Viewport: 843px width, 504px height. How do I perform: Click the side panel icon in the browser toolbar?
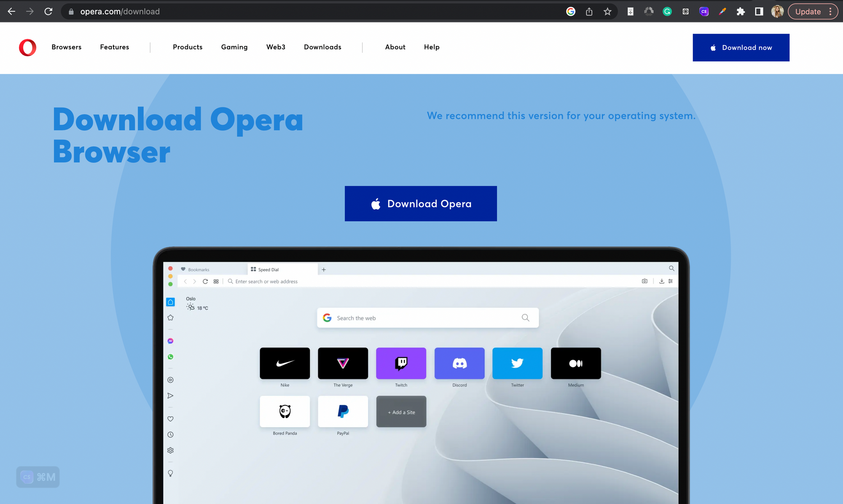pyautogui.click(x=759, y=11)
